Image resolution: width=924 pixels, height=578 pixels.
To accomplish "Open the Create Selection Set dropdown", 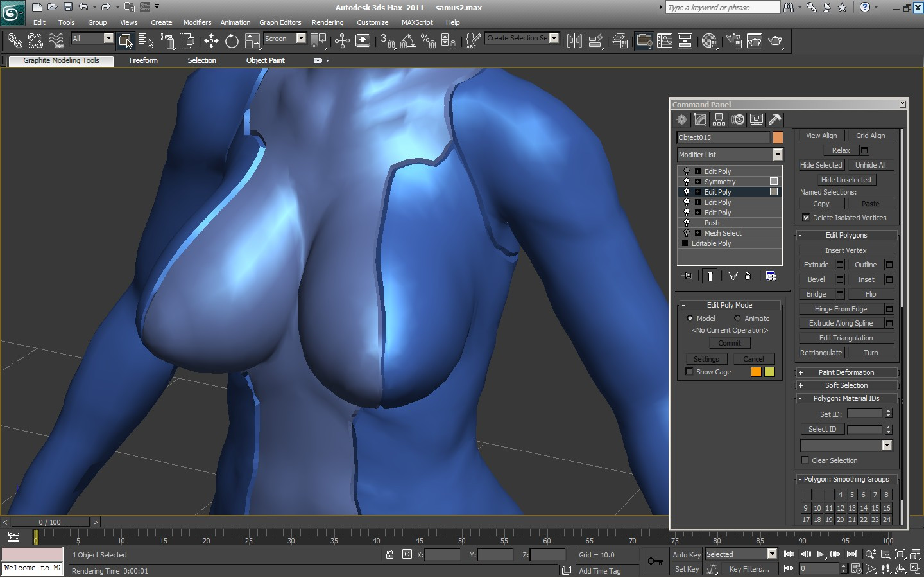I will [x=554, y=38].
